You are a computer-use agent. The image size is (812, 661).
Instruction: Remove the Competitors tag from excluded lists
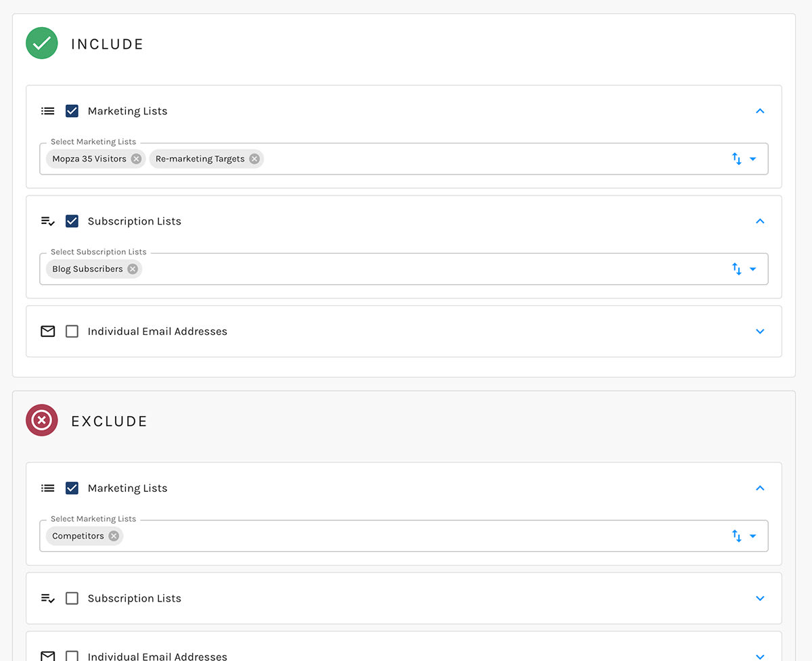click(x=114, y=535)
